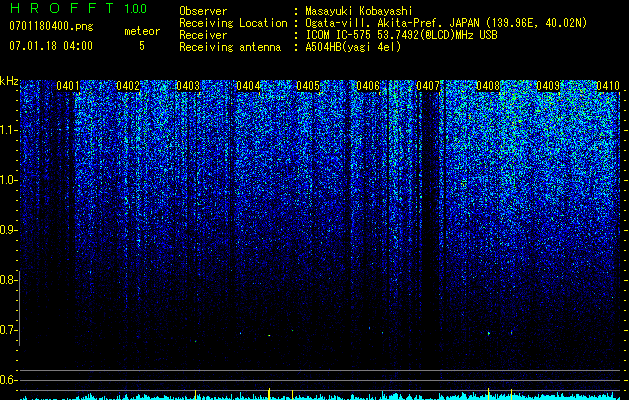Click the 0407 time marker

pos(428,86)
